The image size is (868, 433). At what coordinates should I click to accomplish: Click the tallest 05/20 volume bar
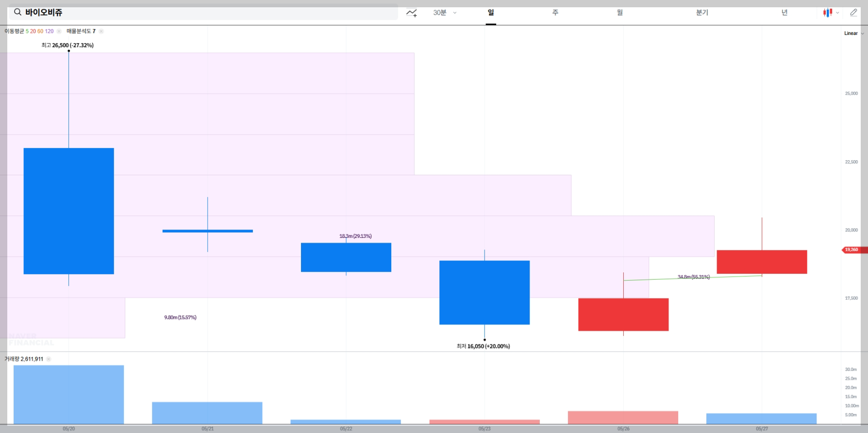coord(69,395)
